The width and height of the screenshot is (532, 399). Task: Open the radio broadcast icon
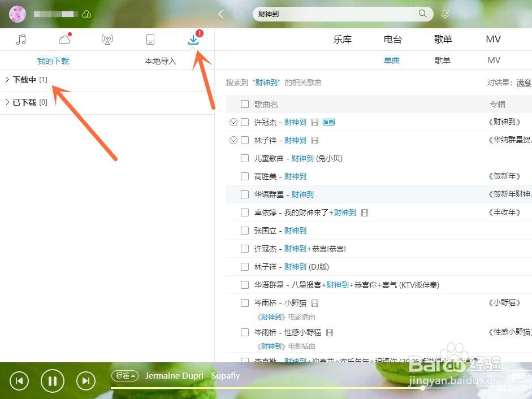click(107, 39)
